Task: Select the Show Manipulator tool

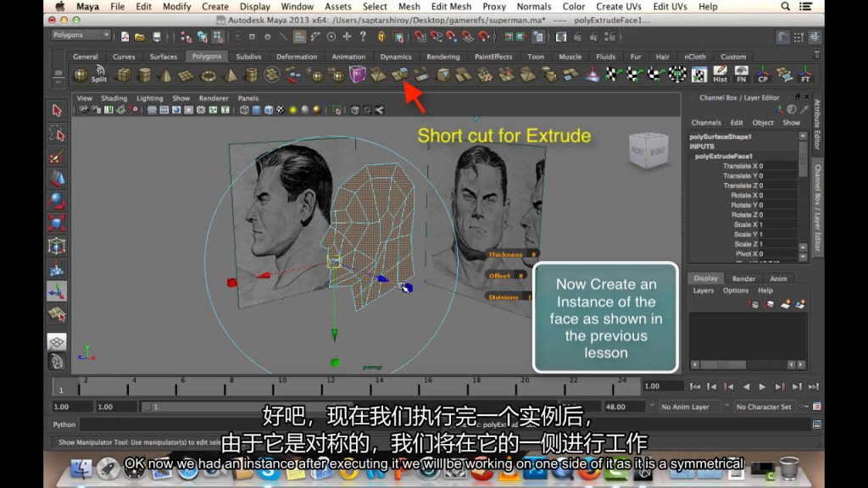Action: click(x=57, y=291)
